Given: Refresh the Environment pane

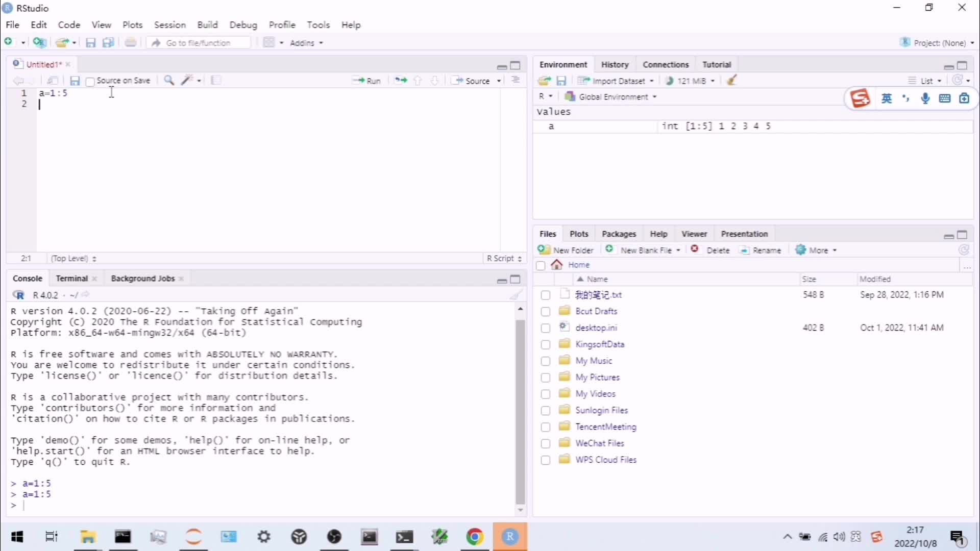Looking at the screenshot, I should 958,80.
